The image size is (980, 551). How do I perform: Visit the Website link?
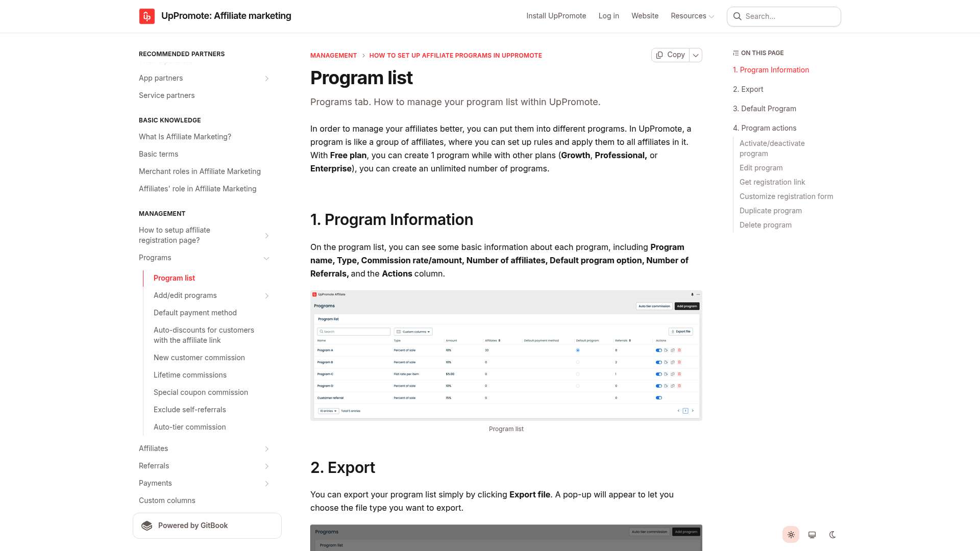pos(645,16)
